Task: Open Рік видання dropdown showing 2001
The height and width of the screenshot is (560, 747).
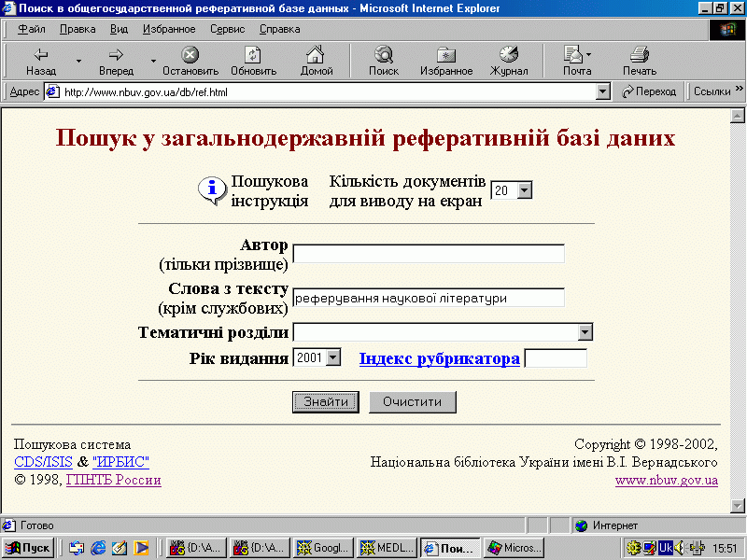Action: (x=333, y=357)
